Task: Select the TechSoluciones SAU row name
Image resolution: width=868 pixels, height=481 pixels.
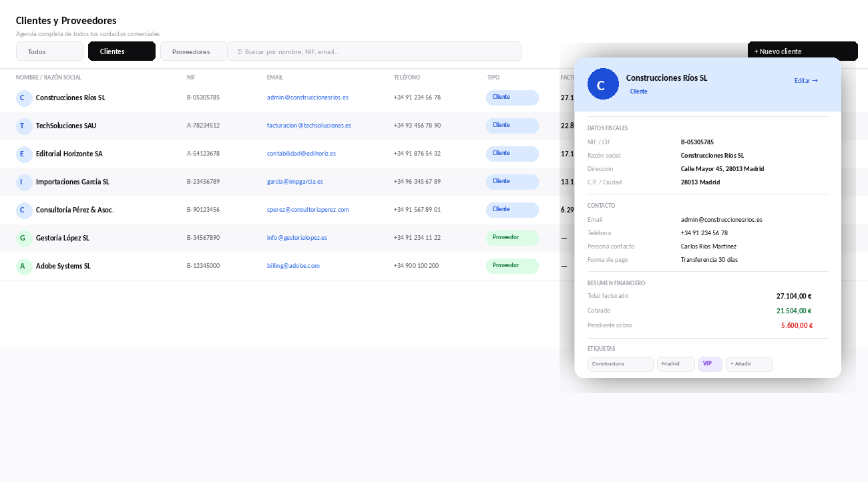Action: tap(66, 126)
